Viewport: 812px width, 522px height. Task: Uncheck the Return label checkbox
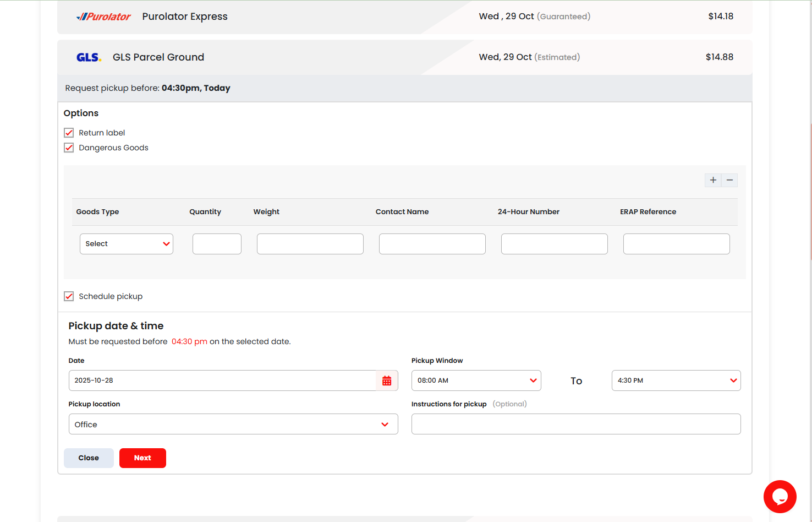(69, 133)
